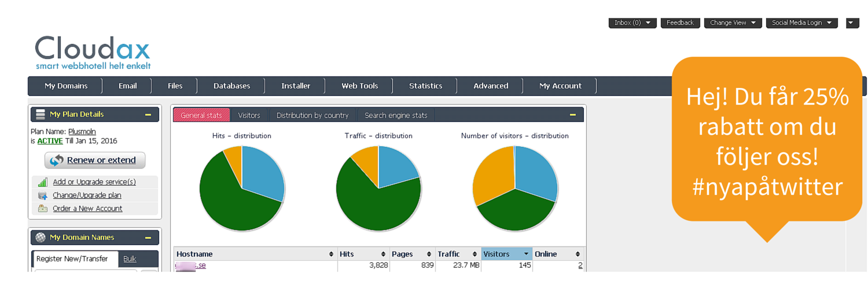Open the Email menu
This screenshot has width=868, height=289.
point(128,86)
